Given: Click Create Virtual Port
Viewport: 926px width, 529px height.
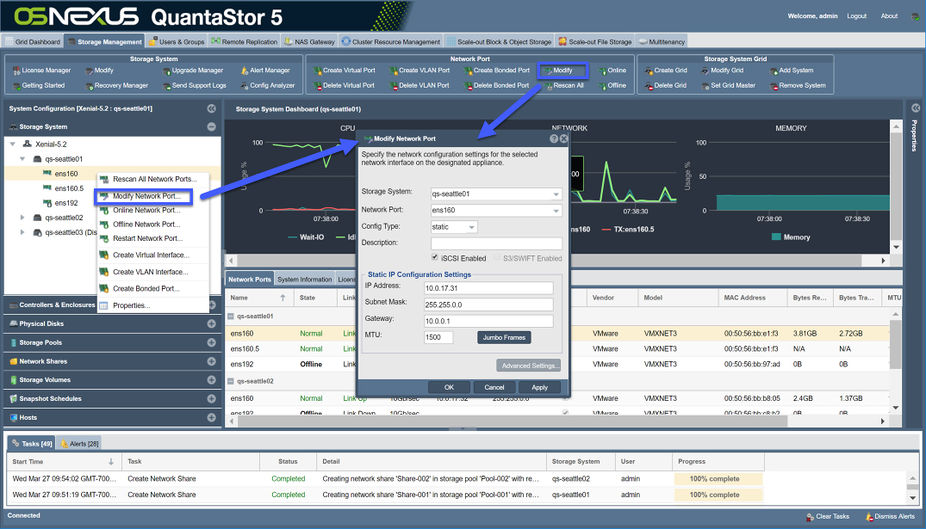Looking at the screenshot, I should click(x=344, y=70).
